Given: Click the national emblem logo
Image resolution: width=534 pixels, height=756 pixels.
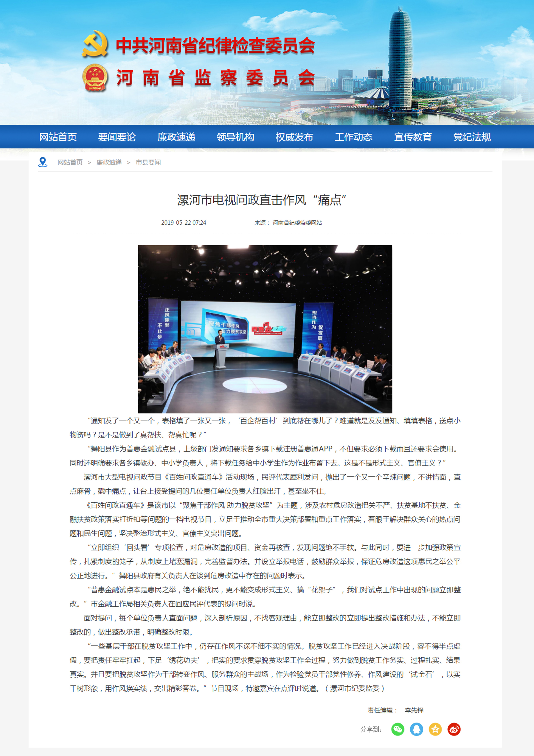Looking at the screenshot, I should [x=95, y=78].
